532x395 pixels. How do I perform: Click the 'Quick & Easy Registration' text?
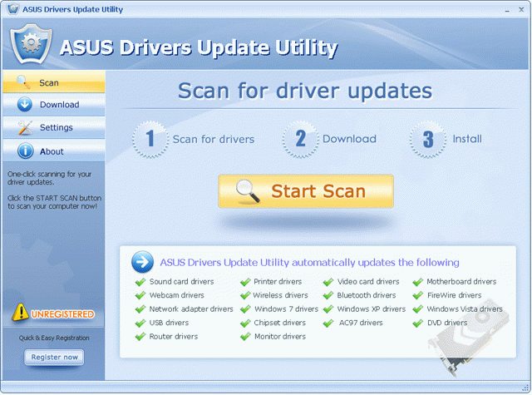pyautogui.click(x=54, y=338)
